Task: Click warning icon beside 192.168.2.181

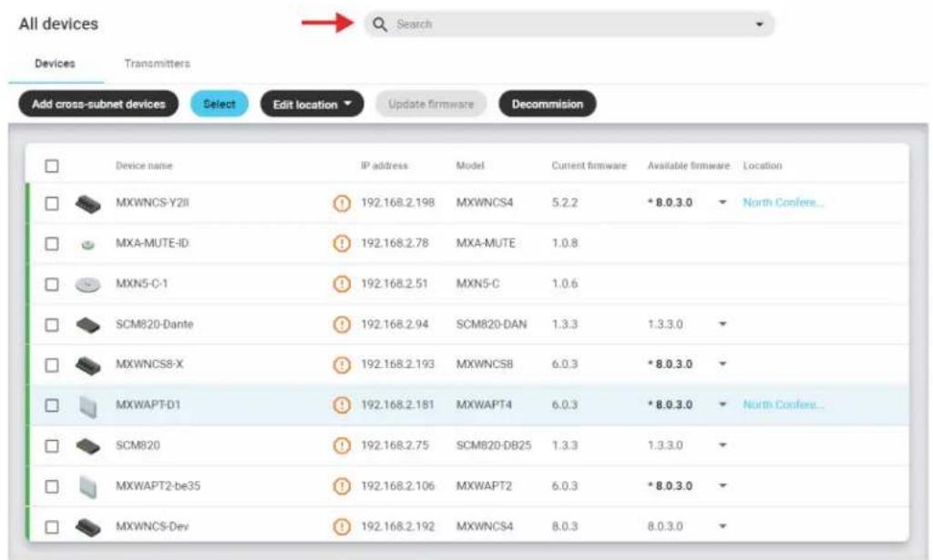Action: point(342,405)
